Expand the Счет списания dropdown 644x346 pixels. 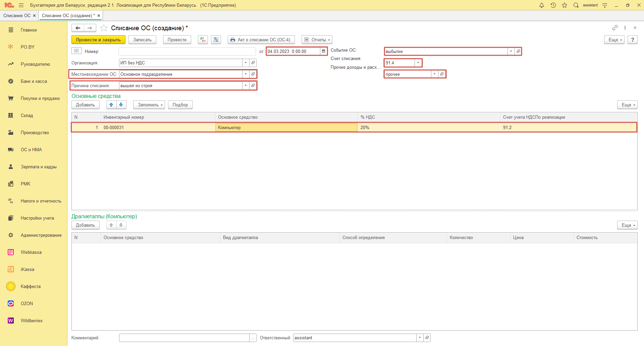tap(418, 63)
